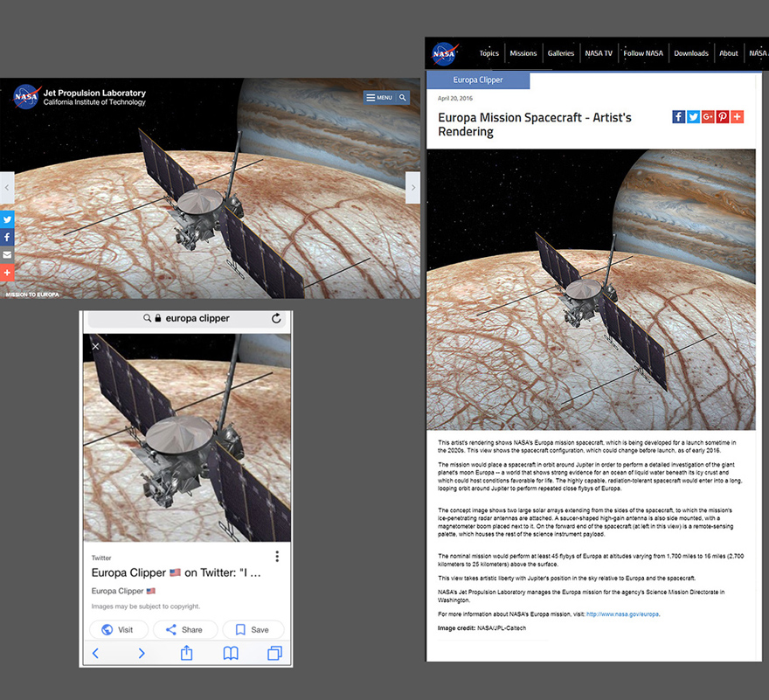
Task: Click the spacecraft image in the phone preview
Action: (x=187, y=438)
